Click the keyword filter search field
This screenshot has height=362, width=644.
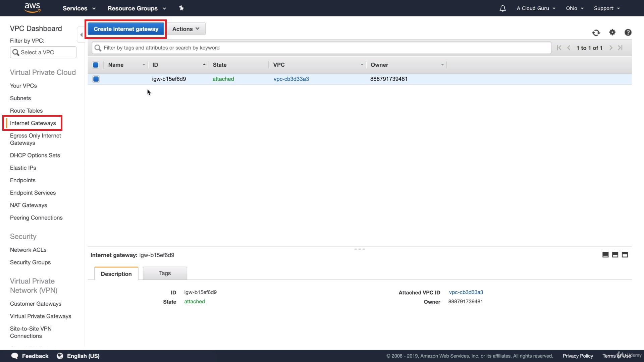[x=321, y=48]
